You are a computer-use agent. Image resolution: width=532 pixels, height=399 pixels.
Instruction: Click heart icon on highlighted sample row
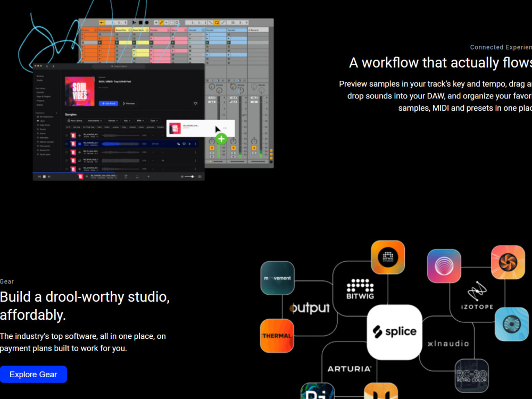pos(184,144)
